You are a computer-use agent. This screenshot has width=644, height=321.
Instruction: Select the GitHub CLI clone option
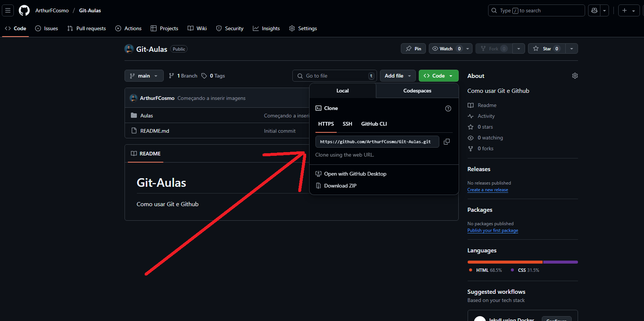(x=374, y=124)
